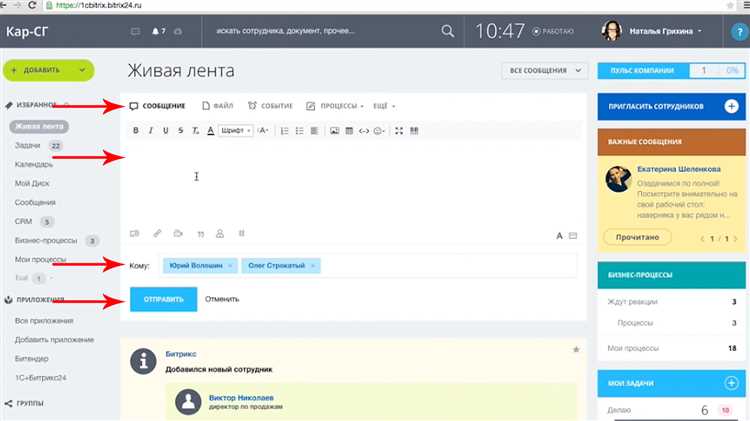Click the Отправить button
Screen dimensions: 750x421
(164, 299)
